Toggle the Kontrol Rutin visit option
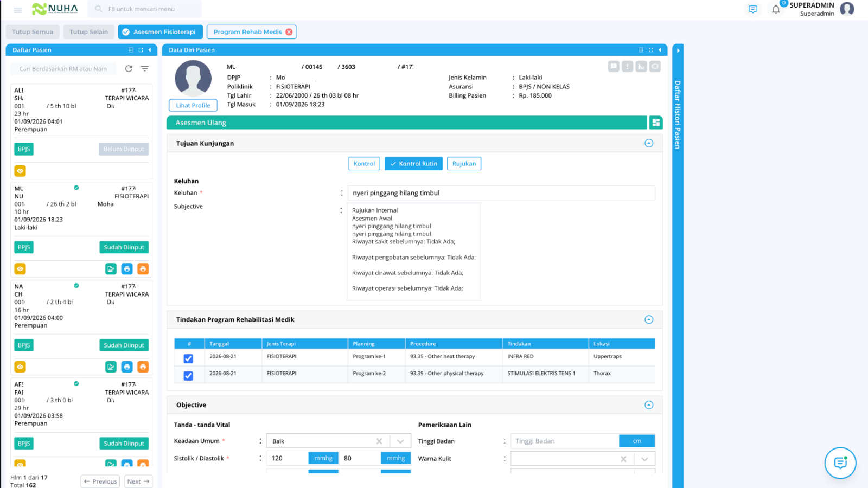This screenshot has height=488, width=868. click(413, 164)
